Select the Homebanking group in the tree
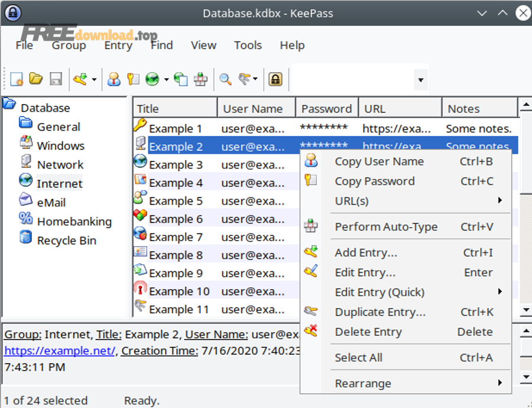Screen dimensions: 532x408 74,222
